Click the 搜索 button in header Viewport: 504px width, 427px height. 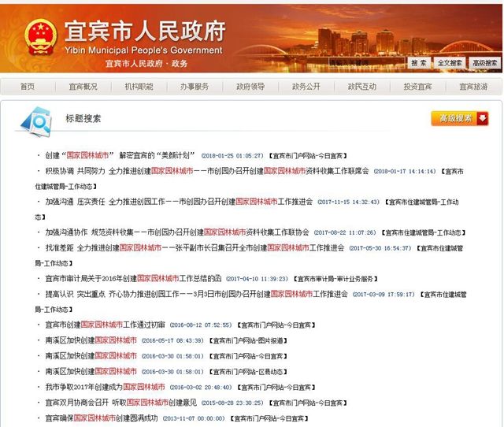point(419,63)
